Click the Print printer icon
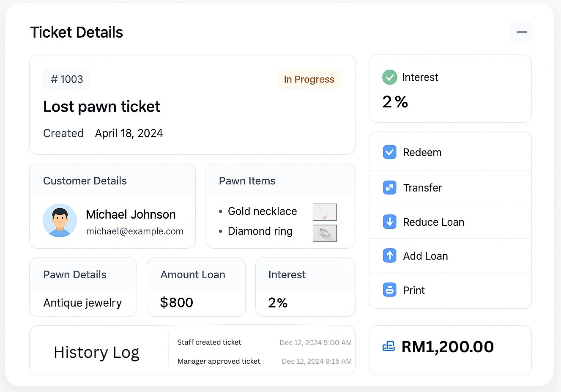The width and height of the screenshot is (561, 392). 389,290
